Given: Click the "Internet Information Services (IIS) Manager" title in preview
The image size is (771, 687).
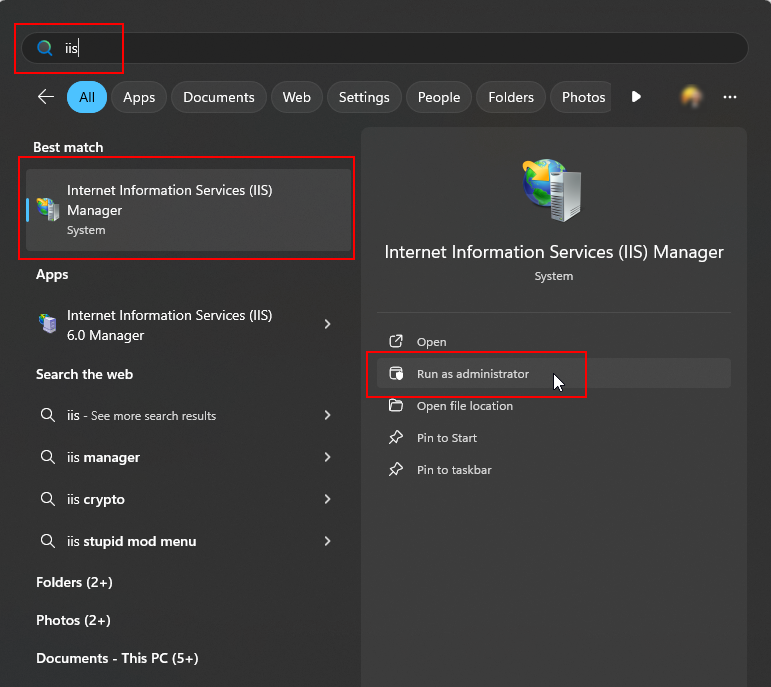Looking at the screenshot, I should tap(554, 252).
